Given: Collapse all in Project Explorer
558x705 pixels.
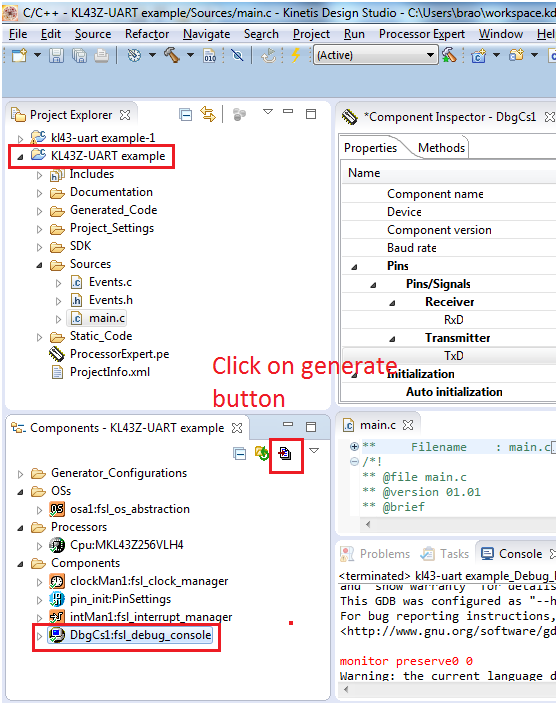Looking at the screenshot, I should 185,115.
